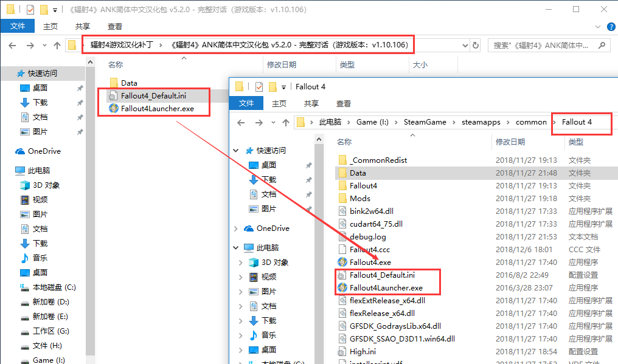Go up one level in the back window
Image resolution: width=618 pixels, height=364 pixels.
click(x=57, y=46)
